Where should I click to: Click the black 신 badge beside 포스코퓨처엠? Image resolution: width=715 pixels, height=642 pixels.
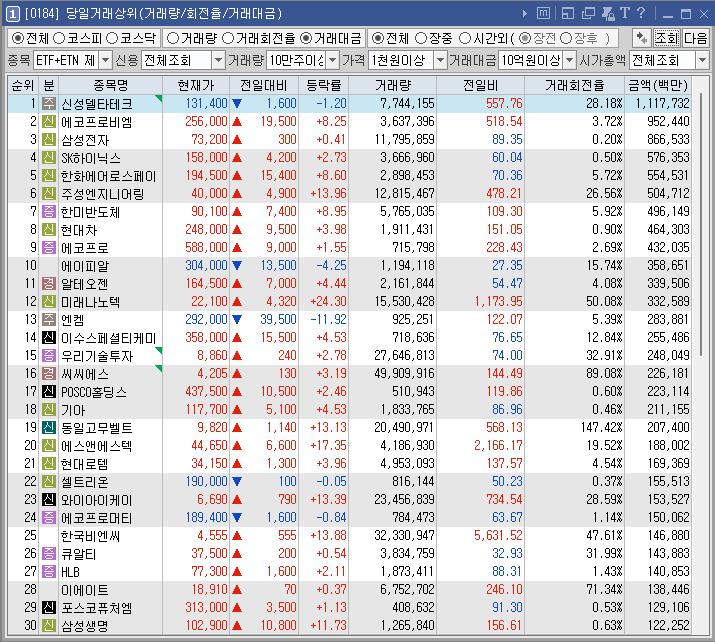[x=49, y=607]
